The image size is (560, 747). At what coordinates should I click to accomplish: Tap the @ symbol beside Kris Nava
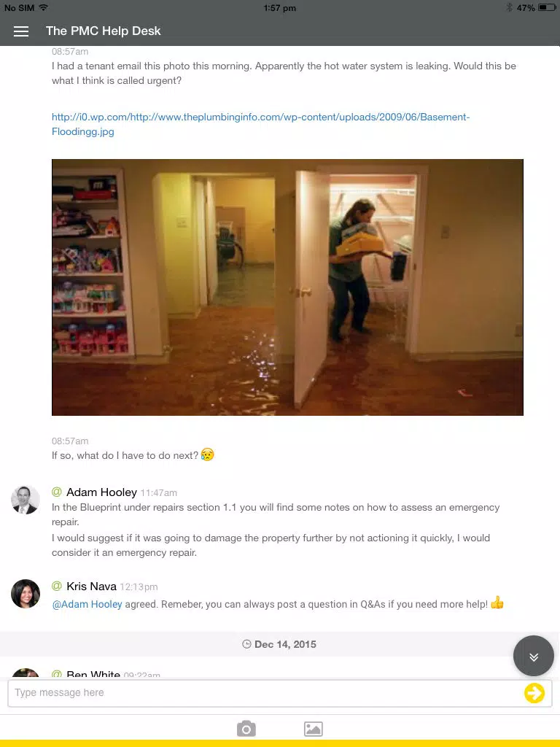57,586
